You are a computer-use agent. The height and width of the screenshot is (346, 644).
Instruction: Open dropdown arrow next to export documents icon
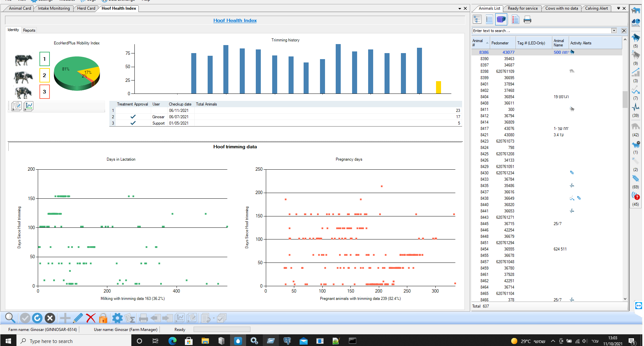(x=214, y=318)
